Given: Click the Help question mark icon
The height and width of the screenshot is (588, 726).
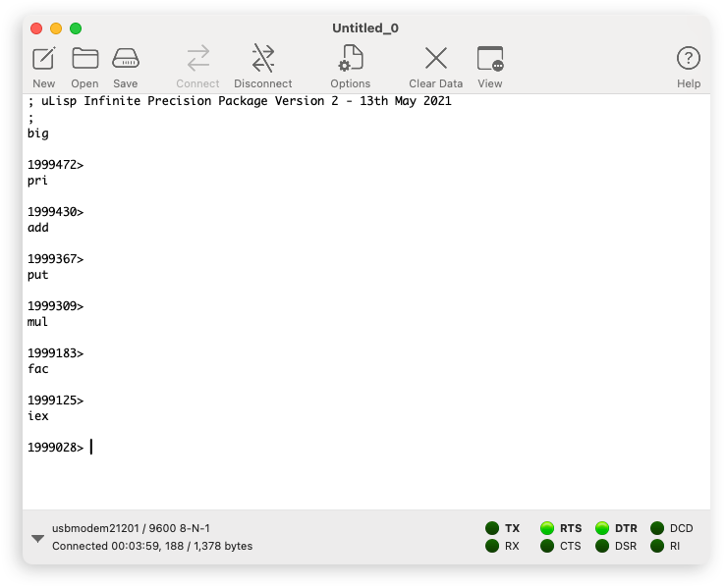Looking at the screenshot, I should pyautogui.click(x=689, y=59).
